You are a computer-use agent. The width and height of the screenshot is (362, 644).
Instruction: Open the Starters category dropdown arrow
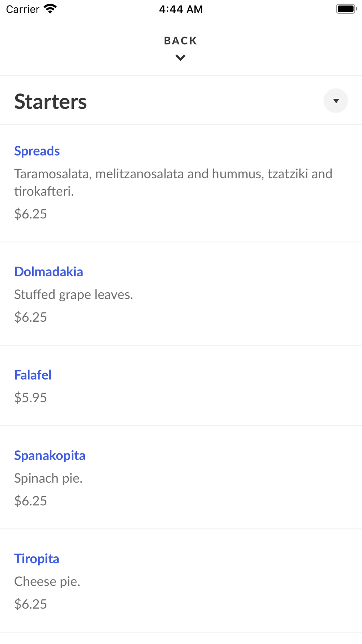[x=336, y=101]
